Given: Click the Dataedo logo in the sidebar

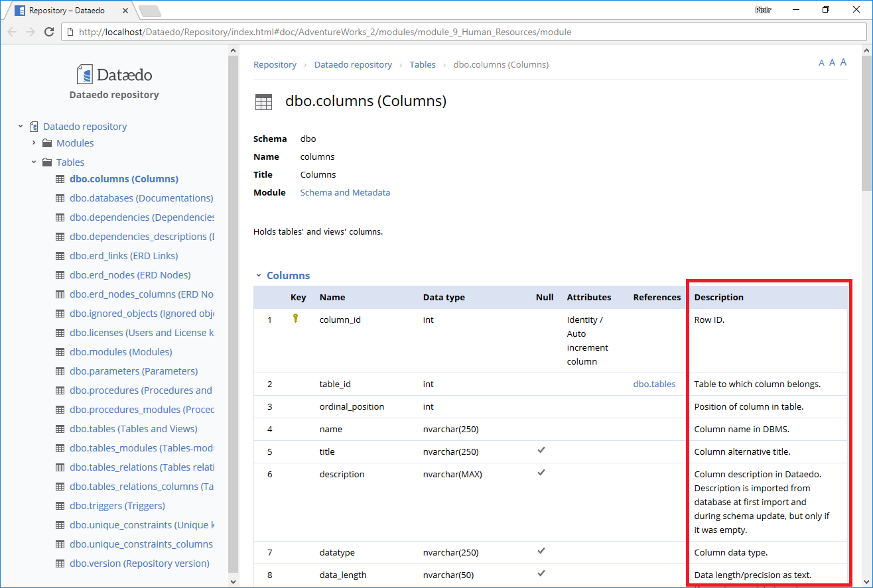Looking at the screenshot, I should pyautogui.click(x=114, y=74).
